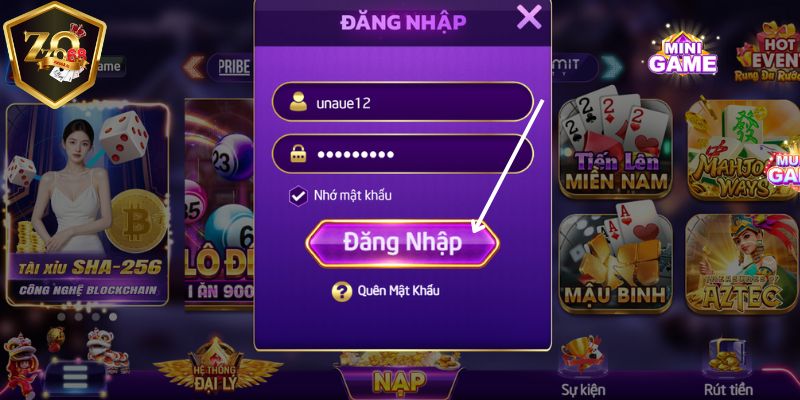
Task: Open Tiến Lên Miền Nam game tile
Action: coord(616,143)
